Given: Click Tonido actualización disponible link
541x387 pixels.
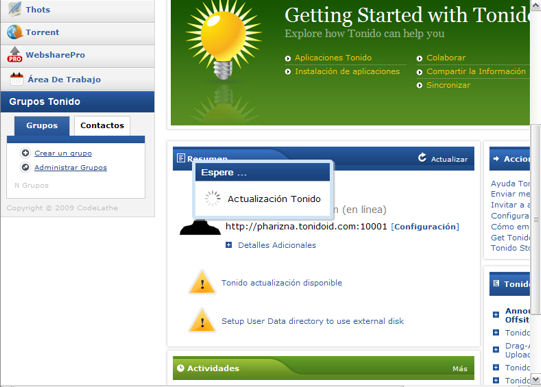Looking at the screenshot, I should pos(282,283).
